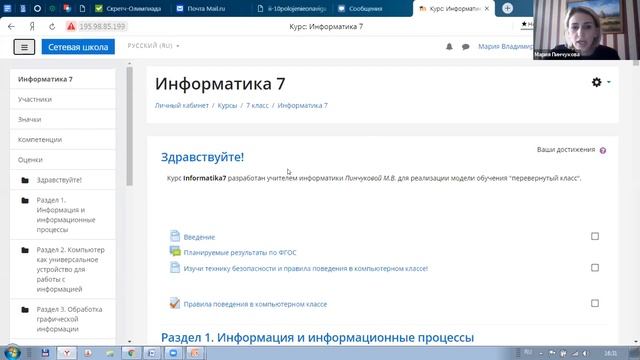The width and height of the screenshot is (640, 360).
Task: Reload the page with the refresh icon
Action: 52,27
